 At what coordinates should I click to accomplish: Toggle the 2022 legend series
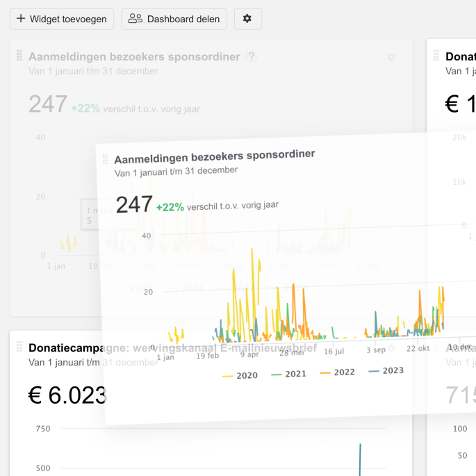337,372
